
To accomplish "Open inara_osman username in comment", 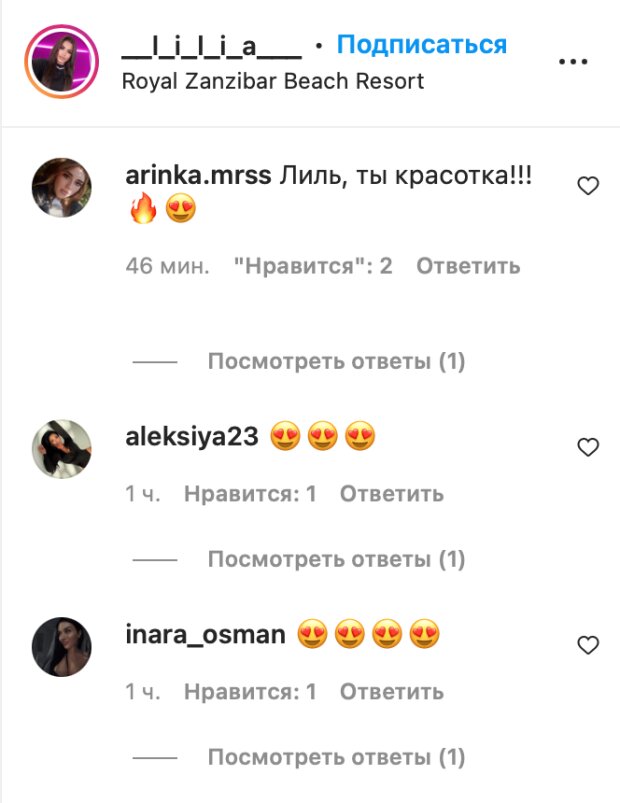I will (x=205, y=635).
